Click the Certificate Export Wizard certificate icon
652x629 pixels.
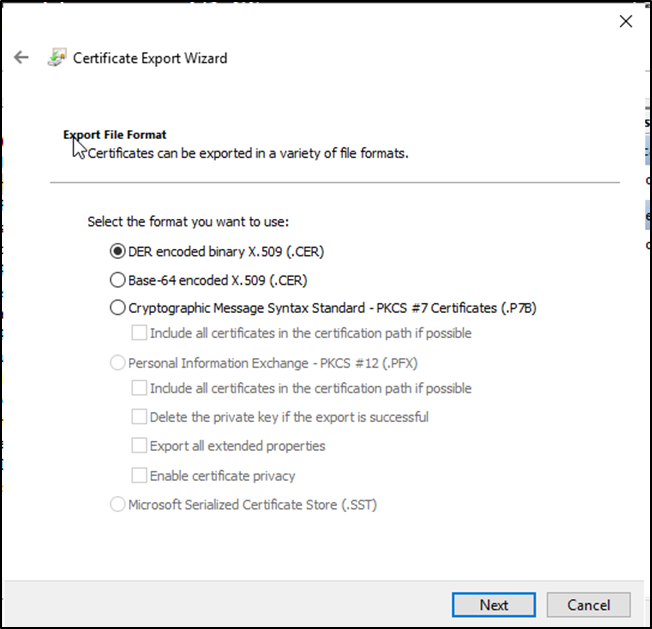pos(57,58)
